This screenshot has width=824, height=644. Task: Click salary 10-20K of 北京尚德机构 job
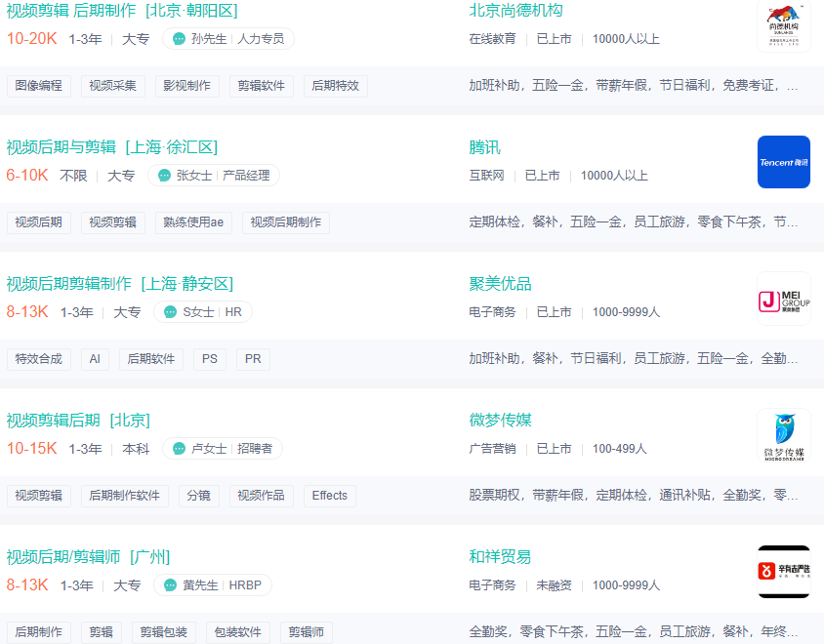click(31, 39)
